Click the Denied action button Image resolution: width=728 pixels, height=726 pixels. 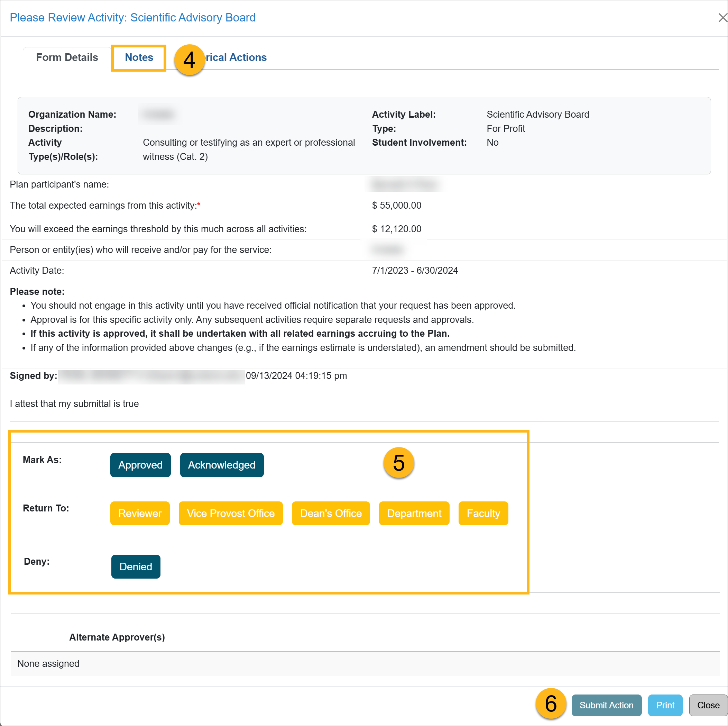[136, 566]
